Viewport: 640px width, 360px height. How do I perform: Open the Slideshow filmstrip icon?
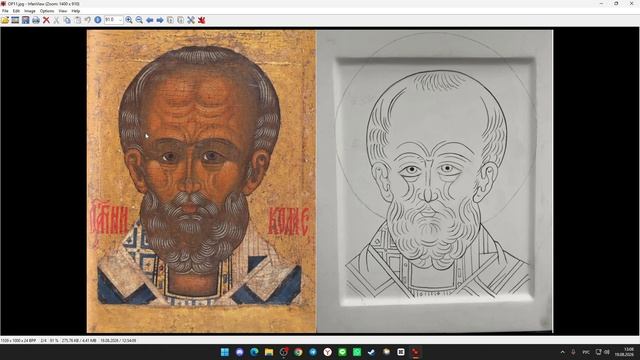point(15,20)
